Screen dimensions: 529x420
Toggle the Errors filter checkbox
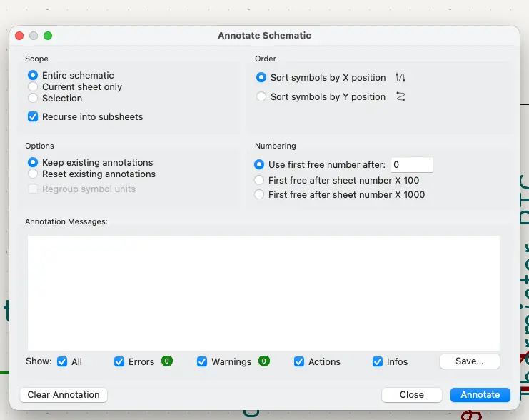pos(119,361)
